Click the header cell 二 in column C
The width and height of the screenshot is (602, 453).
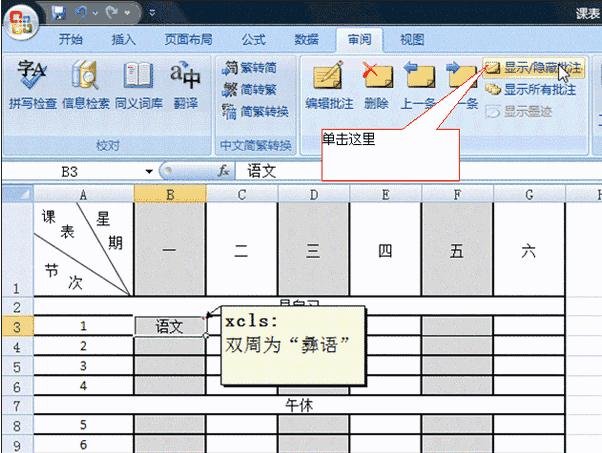click(241, 249)
